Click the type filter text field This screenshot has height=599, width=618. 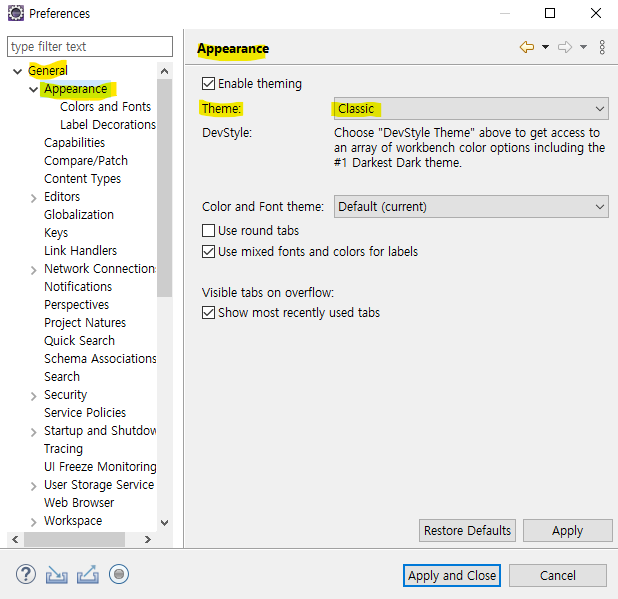tap(90, 47)
